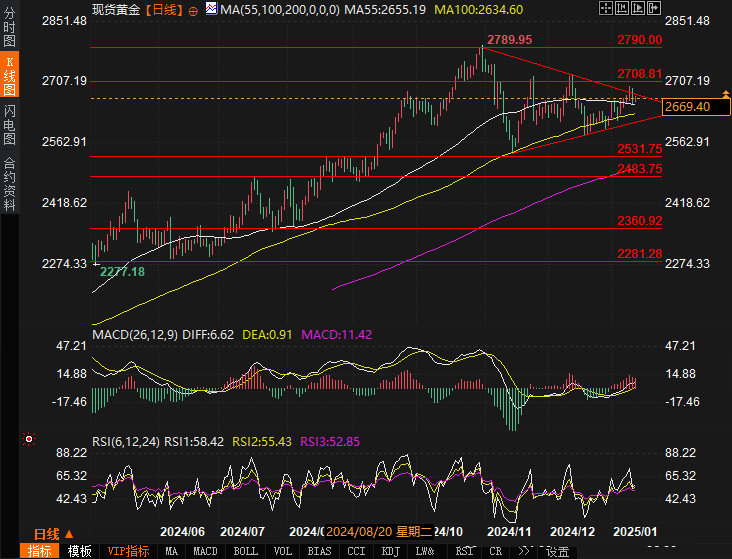Screen dimensions: 732x559
Task: Open the VIP指标 tab
Action: point(128,551)
